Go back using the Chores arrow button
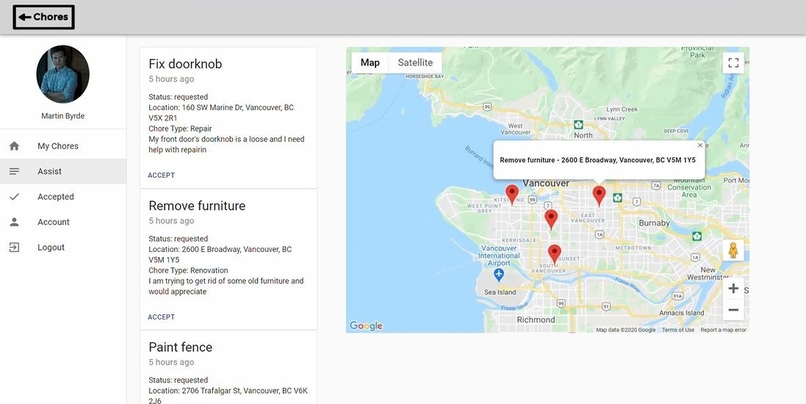 pyautogui.click(x=44, y=17)
